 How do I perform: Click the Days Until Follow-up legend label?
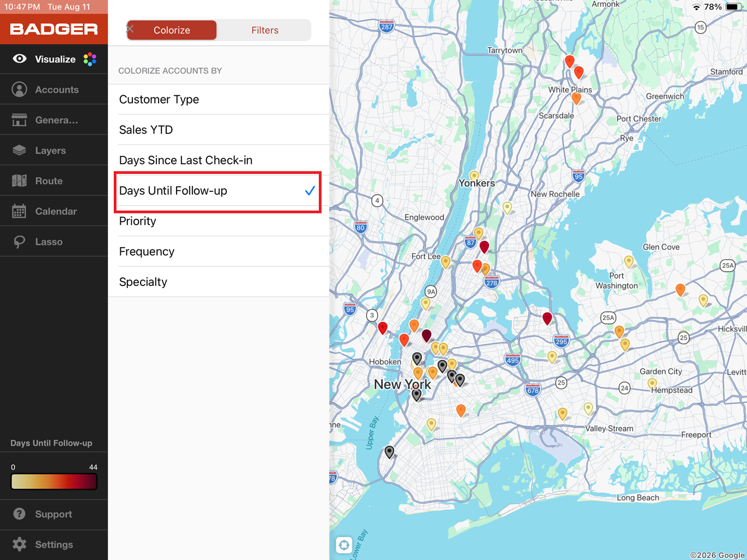click(51, 443)
